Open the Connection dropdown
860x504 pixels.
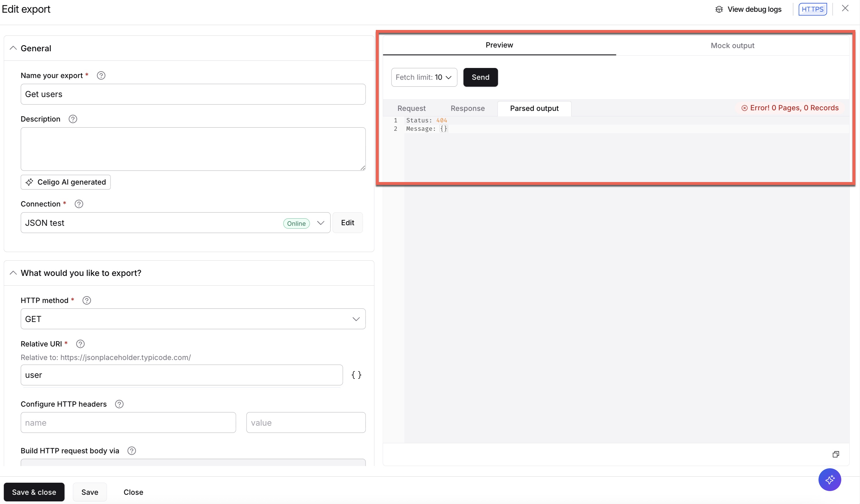point(320,223)
